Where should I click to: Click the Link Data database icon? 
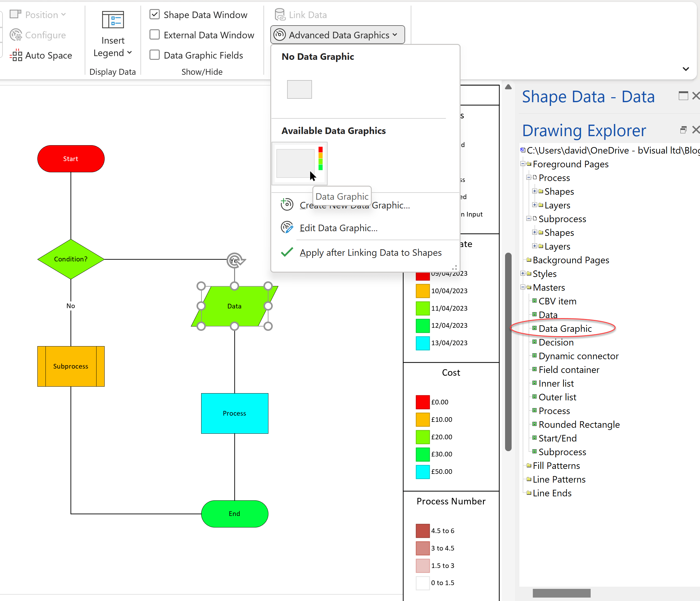click(x=280, y=15)
